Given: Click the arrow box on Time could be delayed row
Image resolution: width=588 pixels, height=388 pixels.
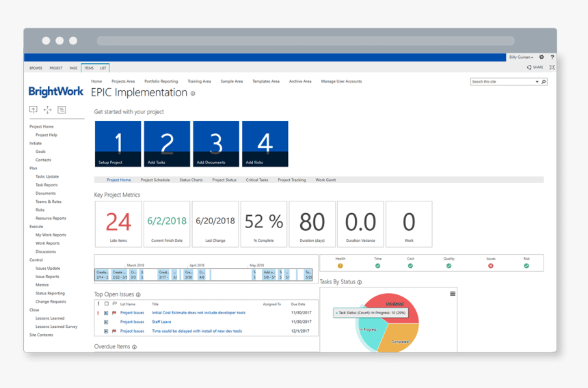Looking at the screenshot, I should [x=106, y=331].
